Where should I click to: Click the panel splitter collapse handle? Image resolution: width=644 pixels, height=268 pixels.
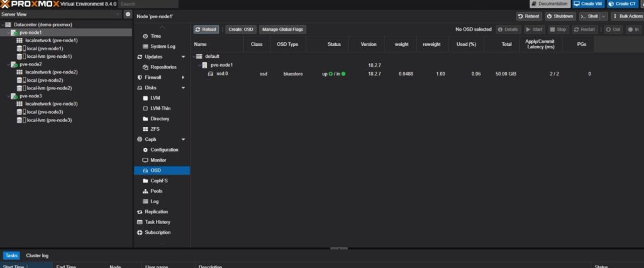(x=339, y=248)
